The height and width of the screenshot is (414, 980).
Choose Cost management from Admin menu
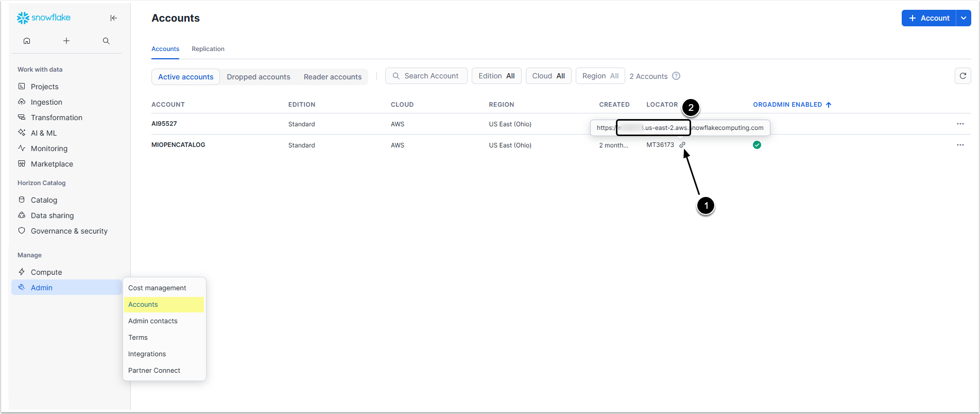tap(164, 288)
